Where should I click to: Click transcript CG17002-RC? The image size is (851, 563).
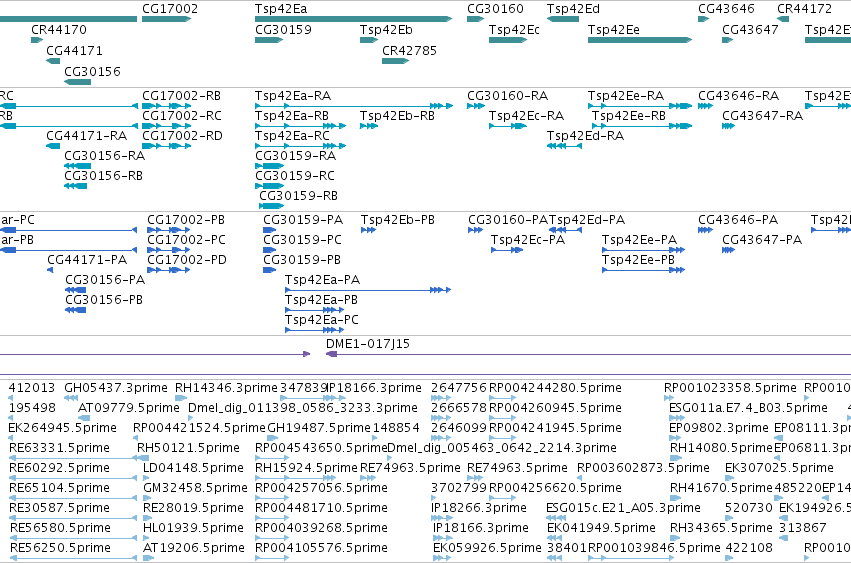182,116
